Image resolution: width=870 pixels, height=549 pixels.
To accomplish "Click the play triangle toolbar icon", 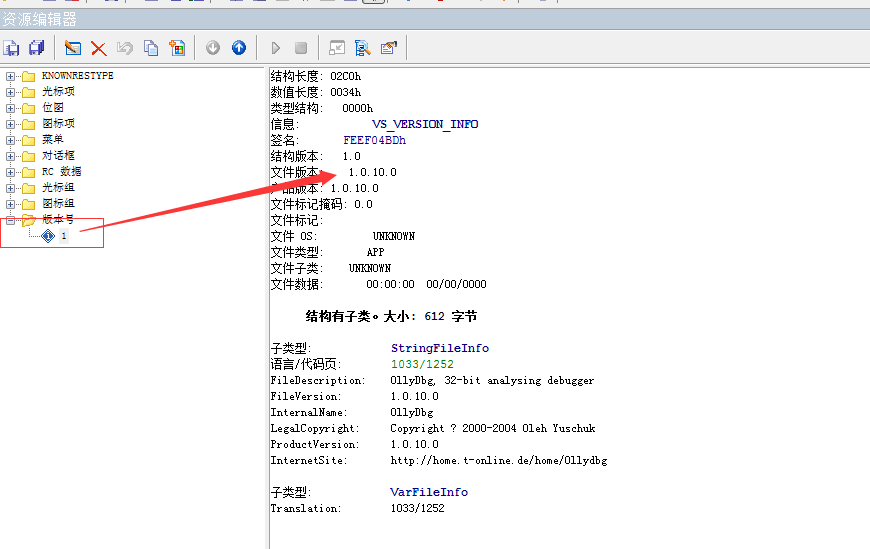I will coord(275,48).
